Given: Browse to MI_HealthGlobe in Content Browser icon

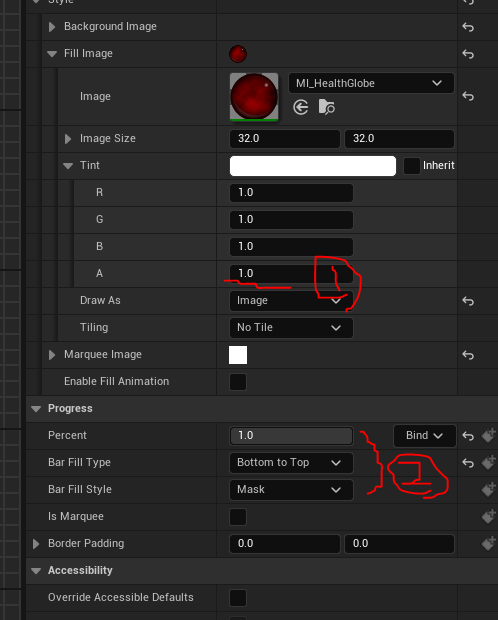Looking at the screenshot, I should pos(327,107).
